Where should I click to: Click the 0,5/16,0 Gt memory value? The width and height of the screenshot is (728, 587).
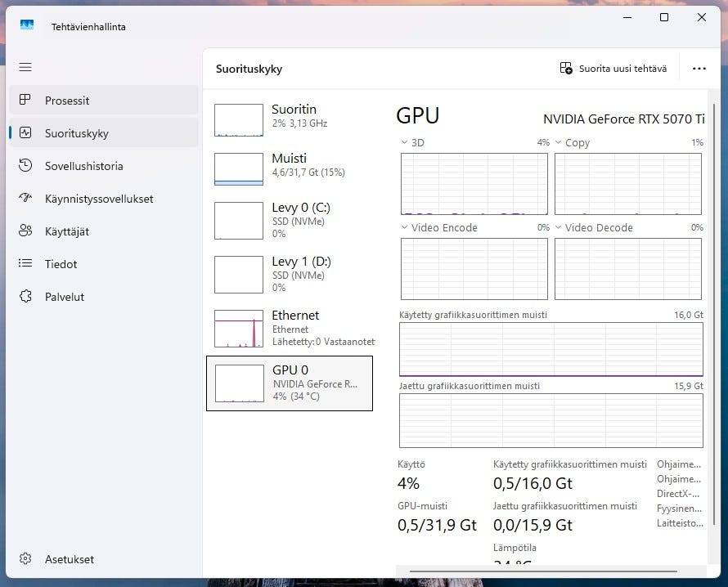click(533, 483)
